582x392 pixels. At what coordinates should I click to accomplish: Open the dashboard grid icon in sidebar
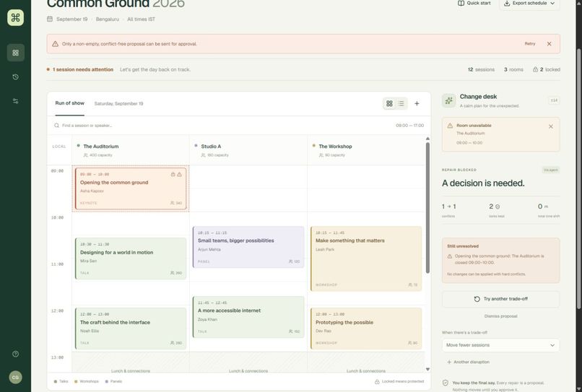pyautogui.click(x=16, y=53)
